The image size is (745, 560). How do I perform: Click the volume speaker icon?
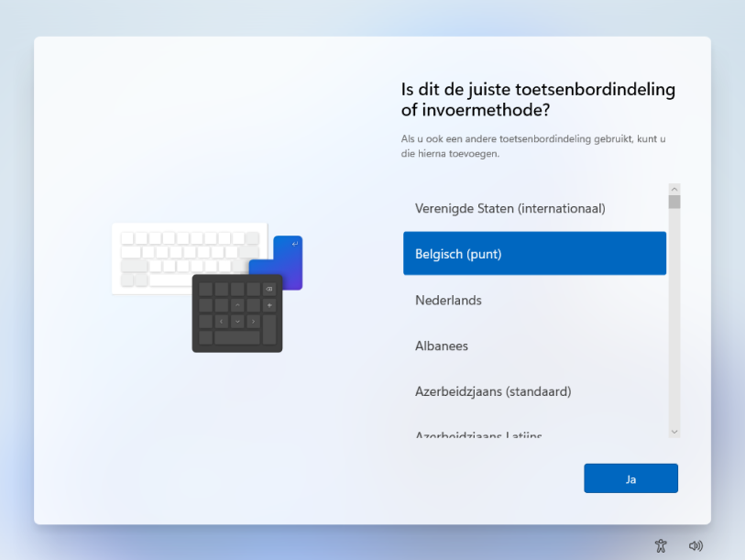[696, 545]
